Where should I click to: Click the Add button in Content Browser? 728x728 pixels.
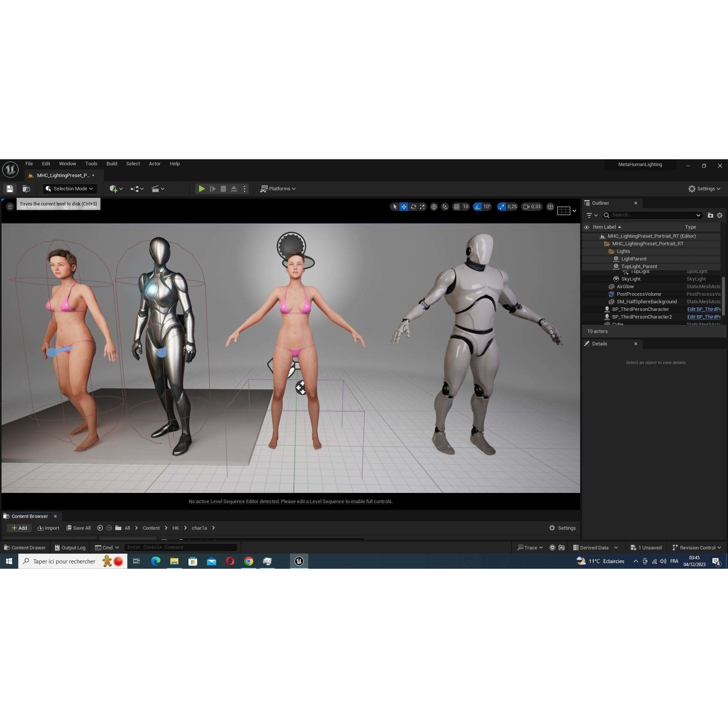click(x=19, y=528)
